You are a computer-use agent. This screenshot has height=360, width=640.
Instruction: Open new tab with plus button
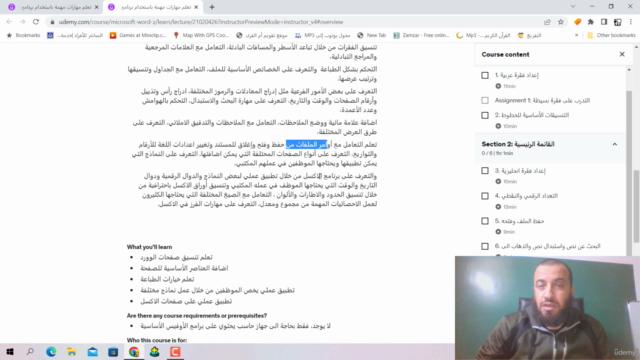pyautogui.click(x=212, y=7)
